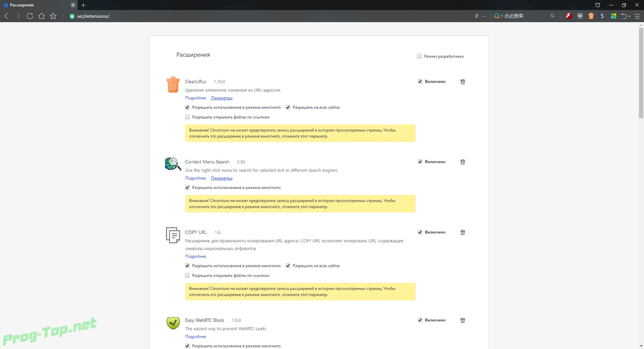Click the COPY URL documents icon
Screen dimensions: 644x349
tap(173, 235)
